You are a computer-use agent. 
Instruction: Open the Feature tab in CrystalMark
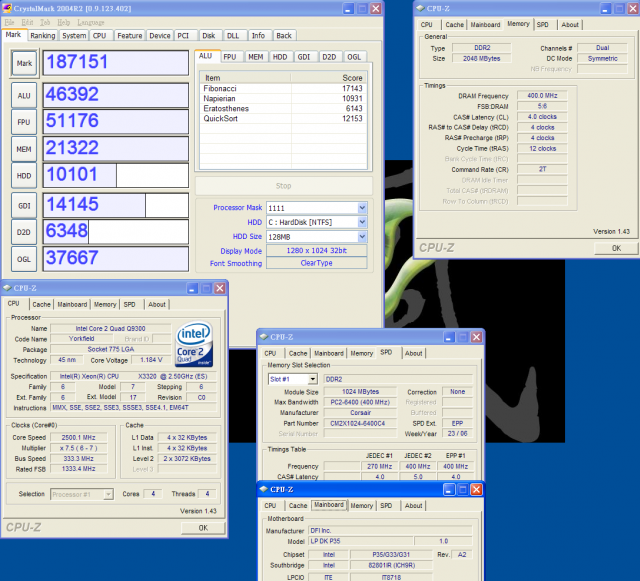(129, 36)
